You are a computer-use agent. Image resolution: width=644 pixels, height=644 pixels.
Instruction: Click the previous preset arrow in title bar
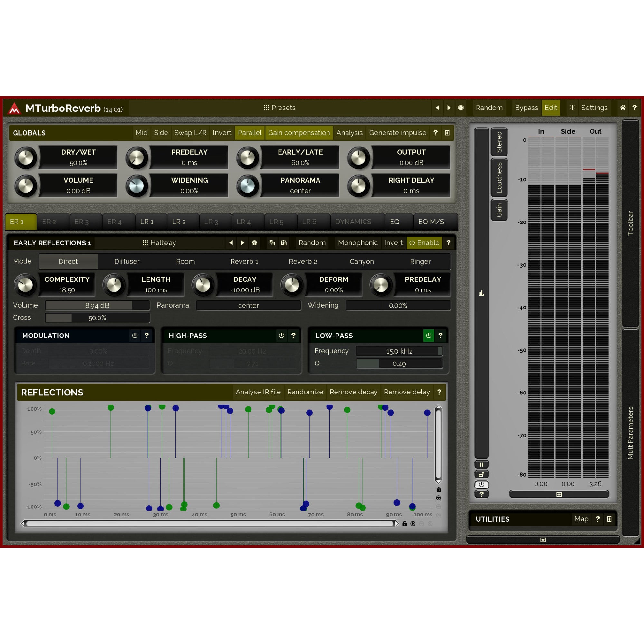click(x=437, y=108)
